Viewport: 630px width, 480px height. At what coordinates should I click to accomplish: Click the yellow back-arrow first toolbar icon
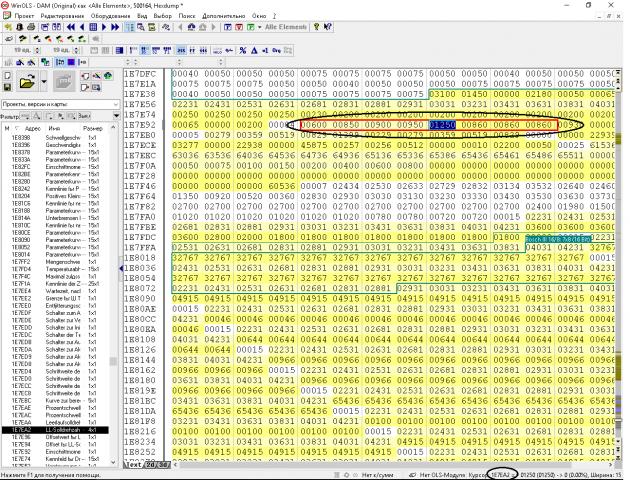8,27
